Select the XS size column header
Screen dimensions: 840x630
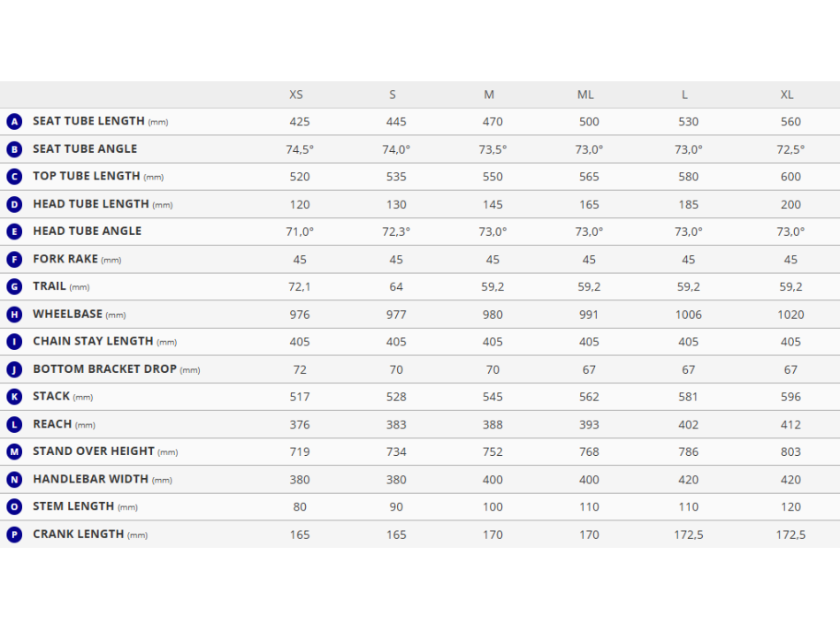pyautogui.click(x=296, y=95)
